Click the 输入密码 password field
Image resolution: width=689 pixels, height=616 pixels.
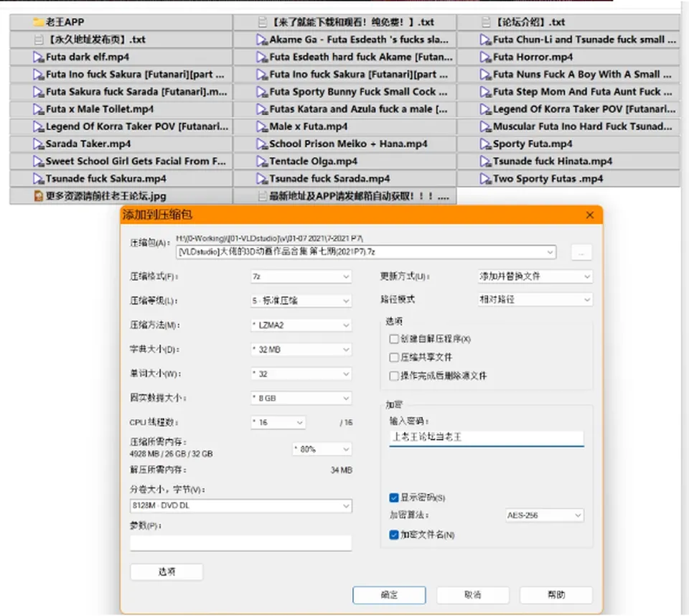tap(487, 438)
